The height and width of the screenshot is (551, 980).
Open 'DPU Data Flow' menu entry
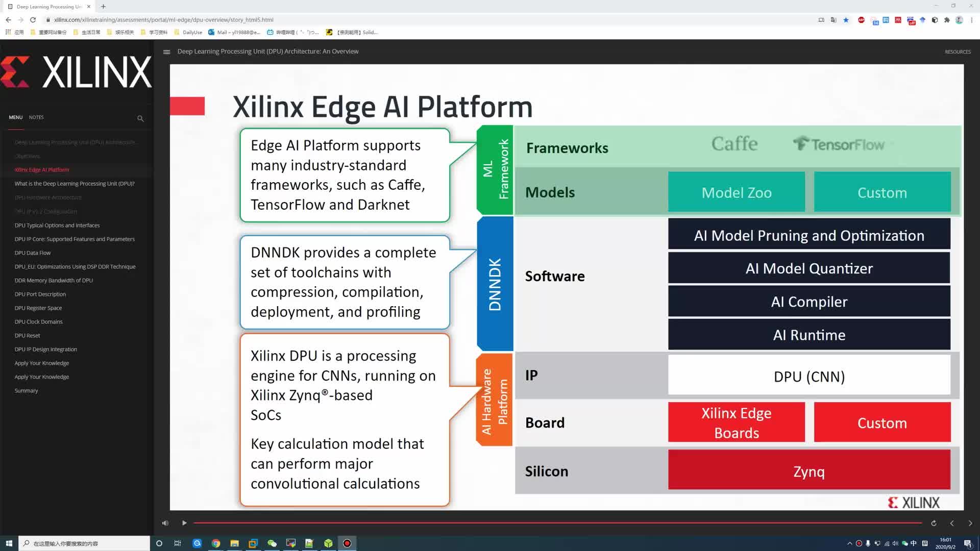pyautogui.click(x=33, y=253)
